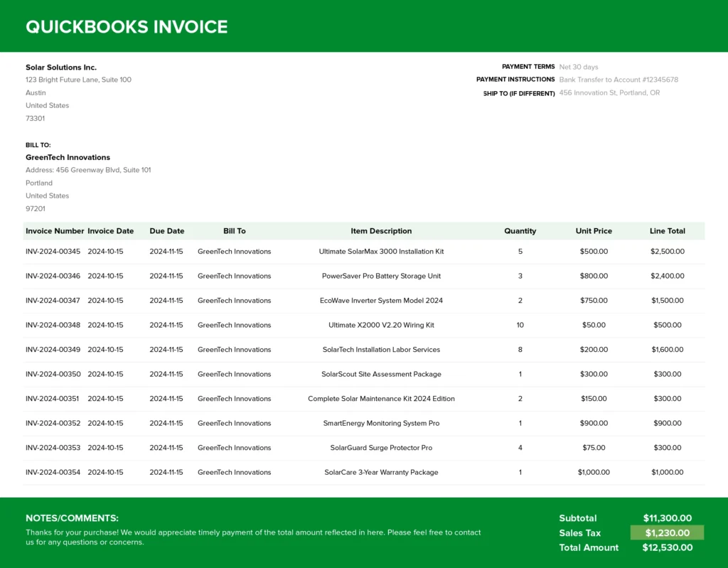Click the Subtotal label
This screenshot has height=568, width=728.
[x=577, y=518]
